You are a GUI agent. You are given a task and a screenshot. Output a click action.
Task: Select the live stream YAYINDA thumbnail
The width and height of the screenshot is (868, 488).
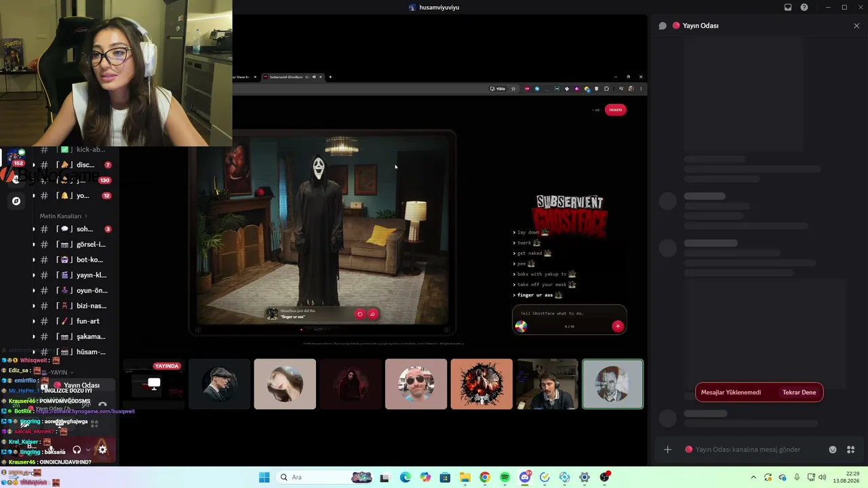pos(154,384)
